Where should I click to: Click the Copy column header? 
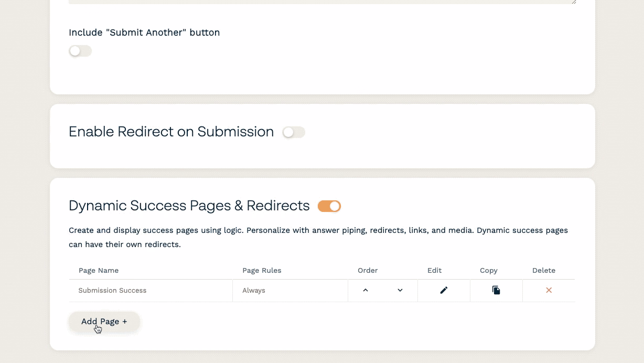(488, 271)
